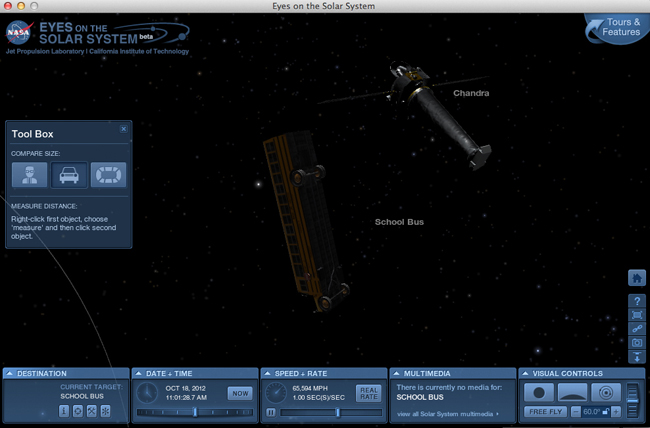Compare size with the car icon
Screen dimensions: 650x428
[69, 175]
